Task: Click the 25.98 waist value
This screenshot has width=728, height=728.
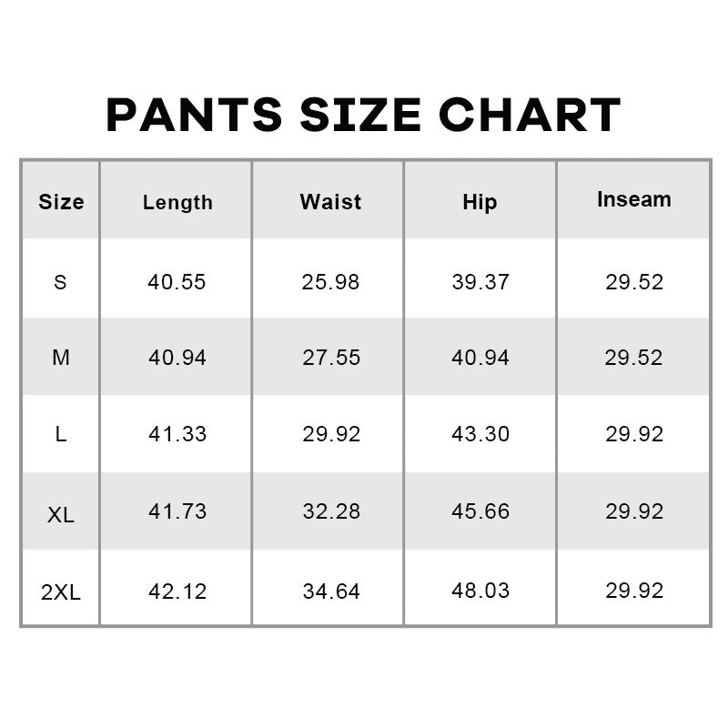Action: (330, 282)
